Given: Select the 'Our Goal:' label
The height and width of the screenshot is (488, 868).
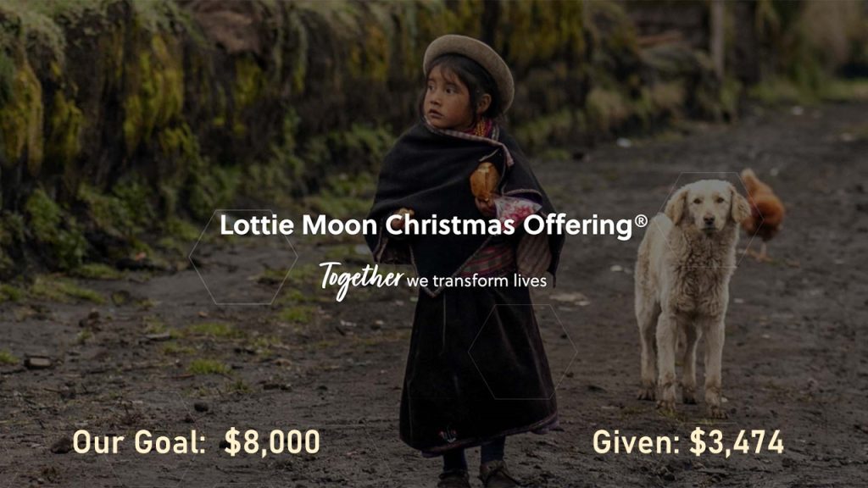Looking at the screenshot, I should point(139,442).
